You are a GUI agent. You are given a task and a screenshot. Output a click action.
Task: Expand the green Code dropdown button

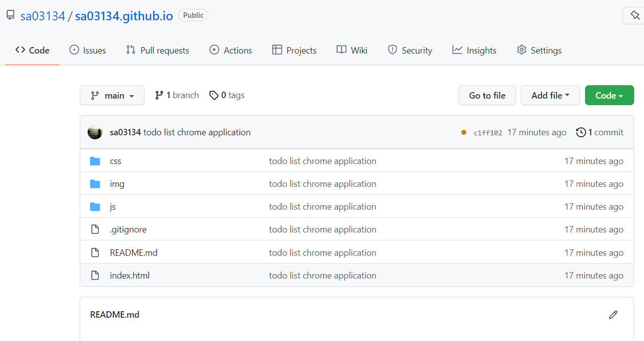pos(609,95)
